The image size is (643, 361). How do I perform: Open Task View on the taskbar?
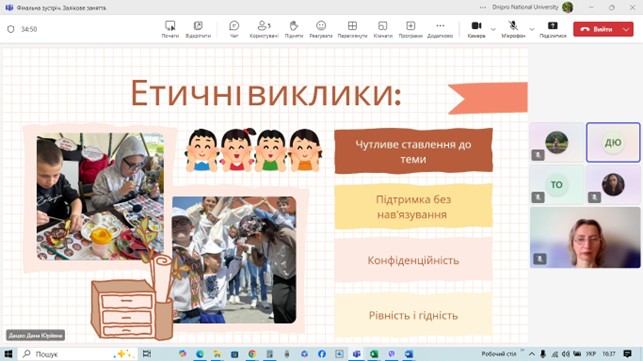[x=147, y=354]
